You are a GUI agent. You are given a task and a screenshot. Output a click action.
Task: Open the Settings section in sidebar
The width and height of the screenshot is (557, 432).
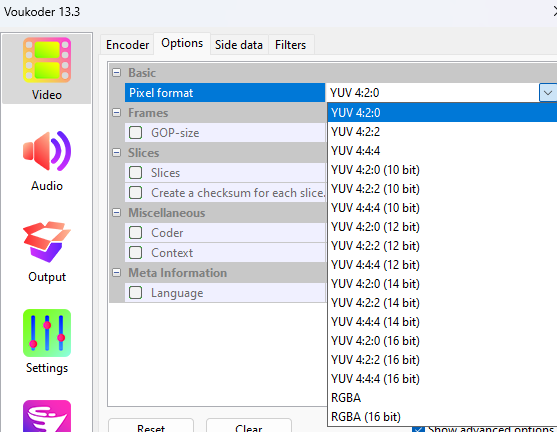[47, 342]
